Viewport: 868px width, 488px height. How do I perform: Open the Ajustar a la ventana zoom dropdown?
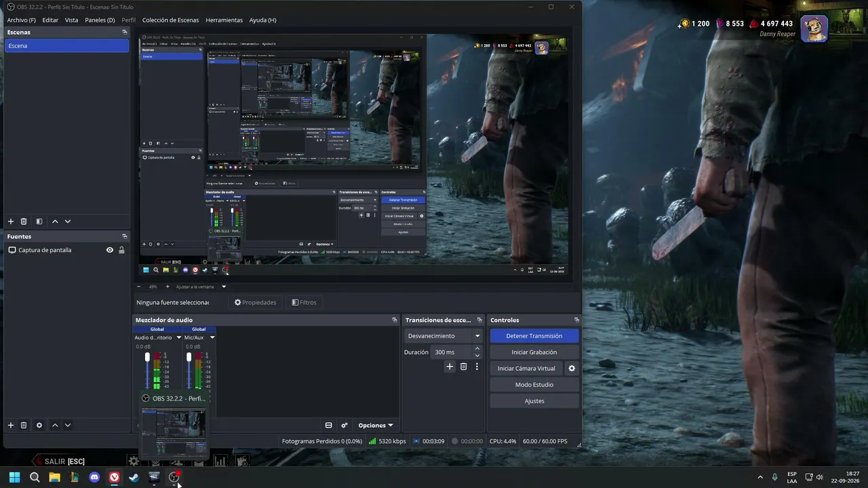click(x=201, y=287)
